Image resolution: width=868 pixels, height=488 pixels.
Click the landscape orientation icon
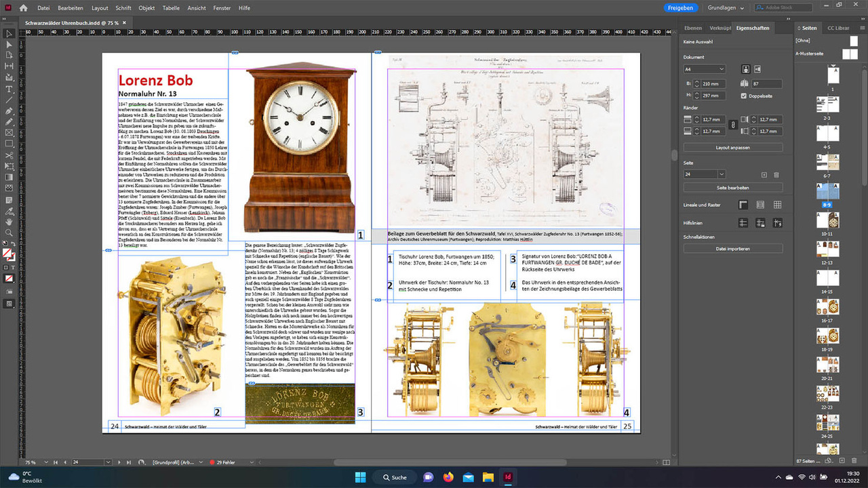(x=757, y=69)
